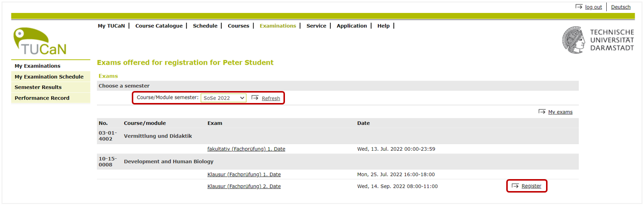The width and height of the screenshot is (644, 205).
Task: Click the arrow icon beside My exams
Action: [542, 112]
